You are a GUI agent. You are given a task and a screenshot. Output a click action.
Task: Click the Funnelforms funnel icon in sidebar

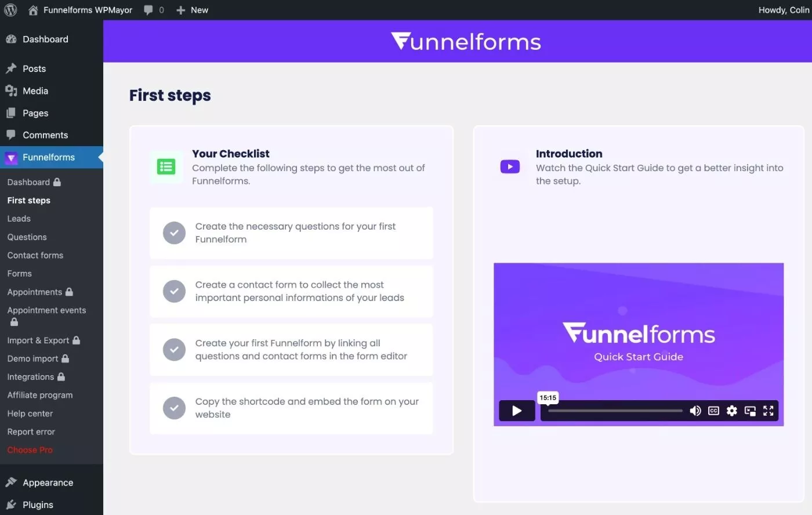11,157
